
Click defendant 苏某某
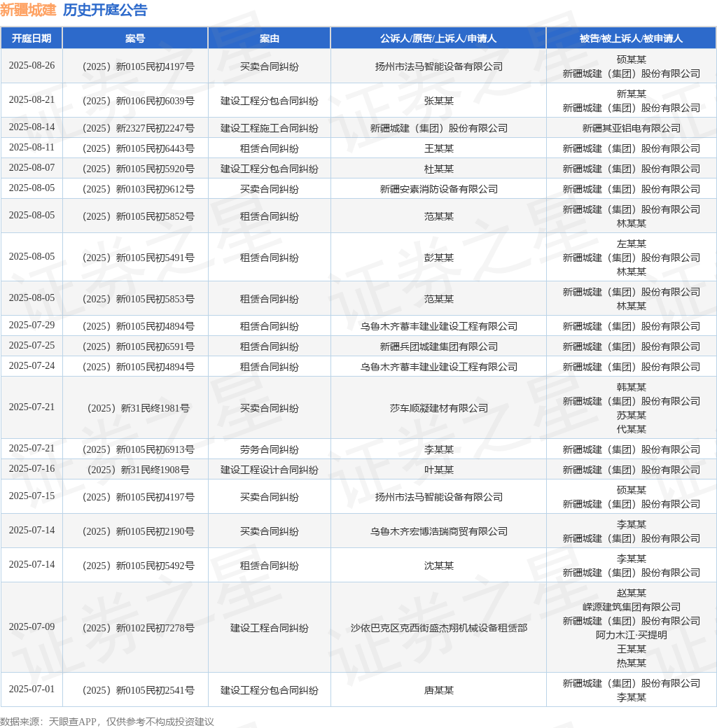[x=631, y=415]
